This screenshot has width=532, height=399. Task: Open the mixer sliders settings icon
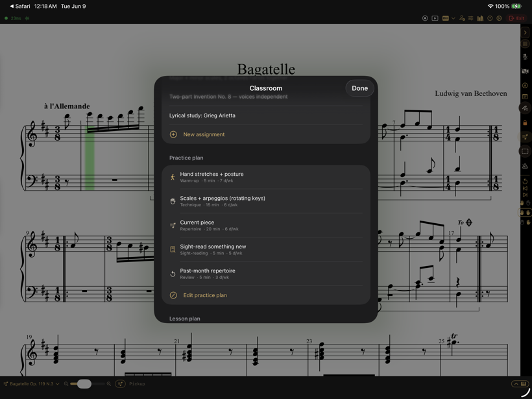(470, 18)
